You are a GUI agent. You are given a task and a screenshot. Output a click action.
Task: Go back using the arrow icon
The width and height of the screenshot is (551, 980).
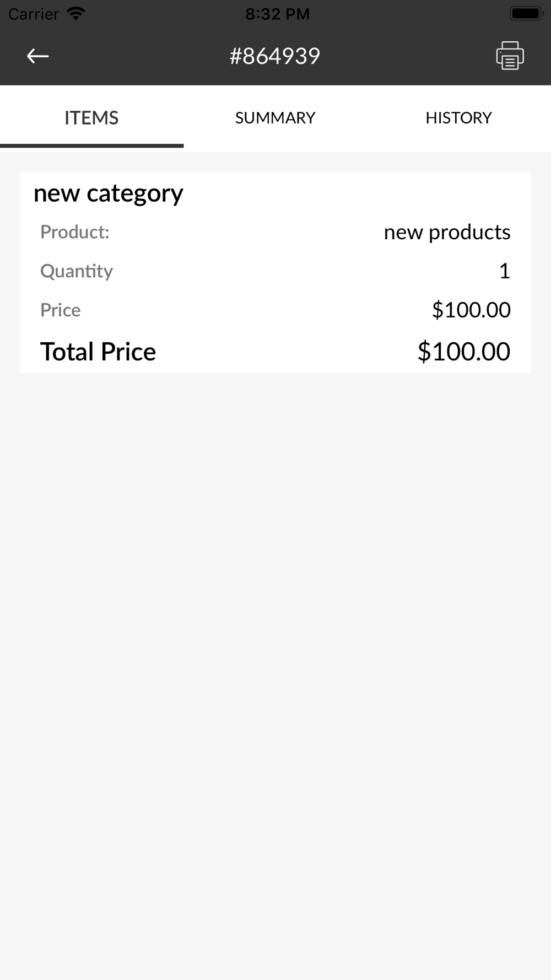pos(37,56)
